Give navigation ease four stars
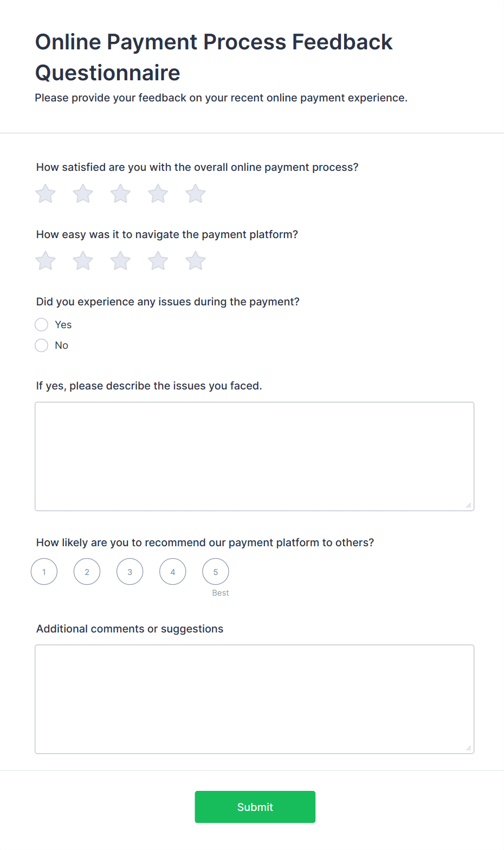Viewport: 504px width, 850px height. [x=158, y=261]
